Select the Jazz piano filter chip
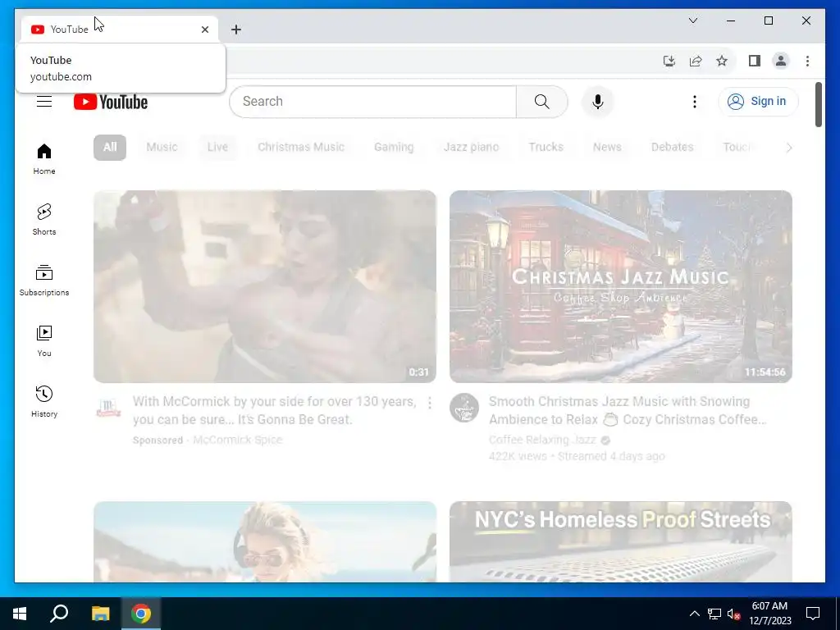 (x=472, y=148)
